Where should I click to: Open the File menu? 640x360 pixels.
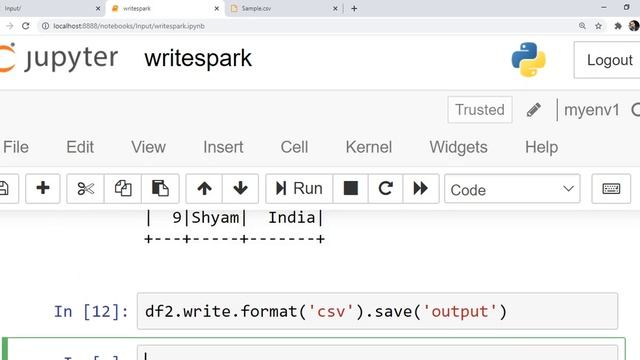pyautogui.click(x=16, y=147)
